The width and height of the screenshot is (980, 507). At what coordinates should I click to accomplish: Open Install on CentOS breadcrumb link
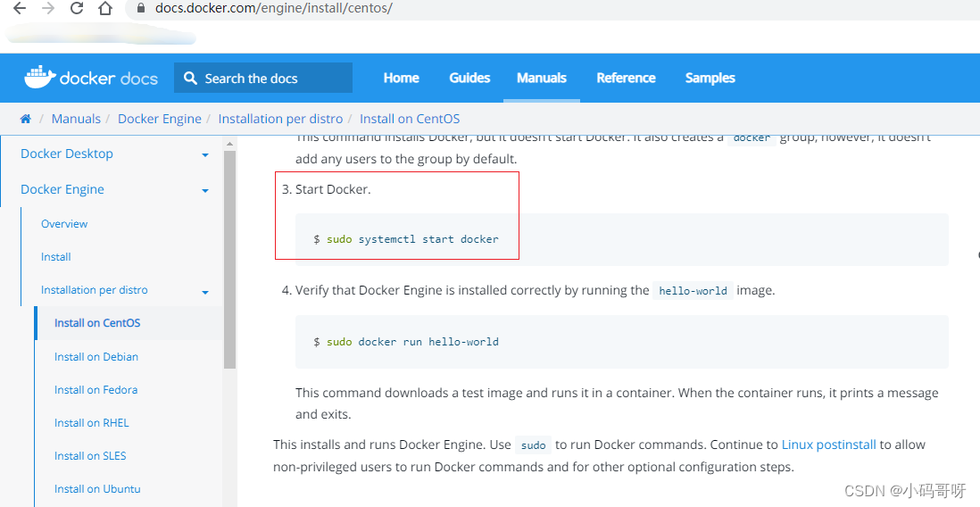point(410,119)
